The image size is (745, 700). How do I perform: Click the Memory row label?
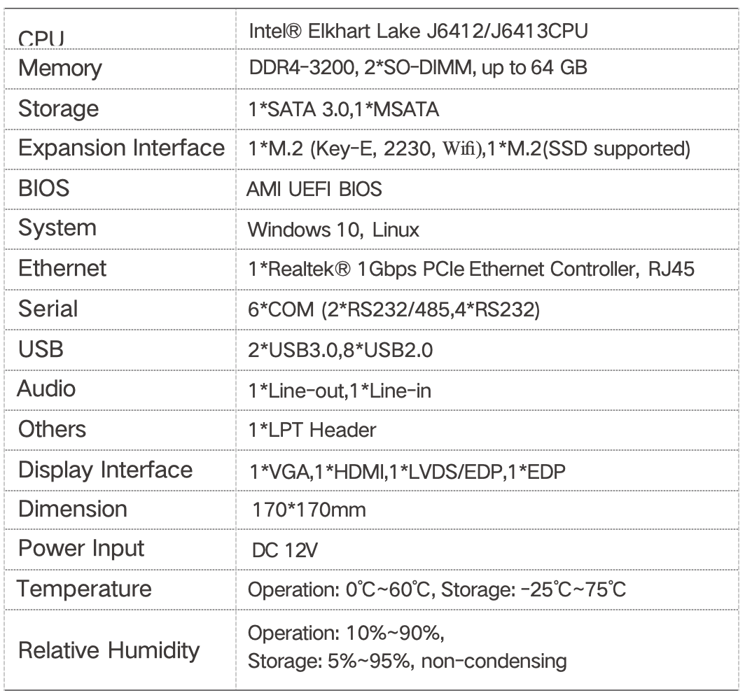click(x=60, y=69)
